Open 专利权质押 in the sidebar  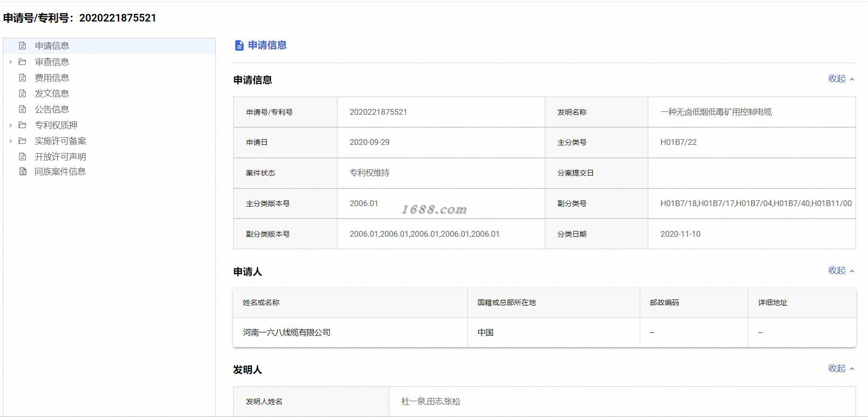pyautogui.click(x=56, y=125)
